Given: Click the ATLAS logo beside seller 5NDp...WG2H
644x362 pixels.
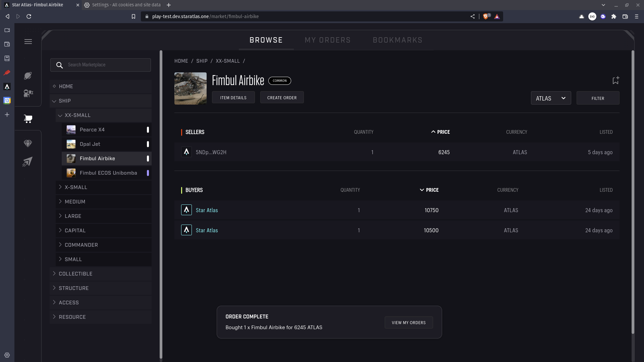Looking at the screenshot, I should 186,152.
